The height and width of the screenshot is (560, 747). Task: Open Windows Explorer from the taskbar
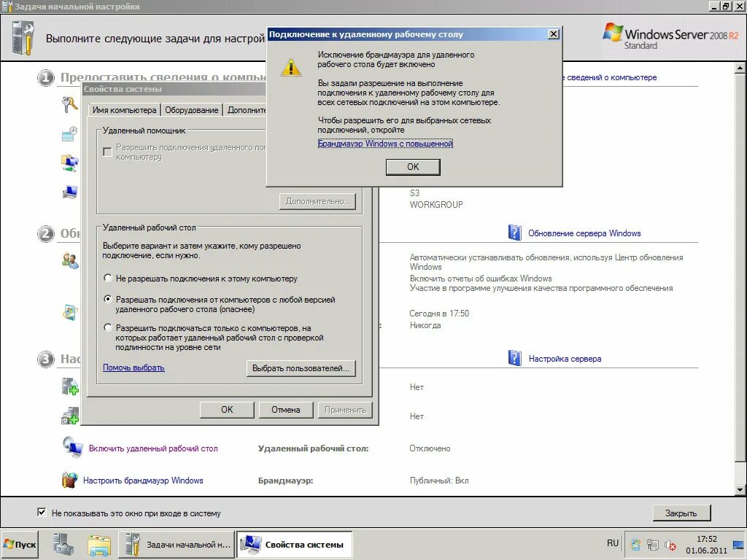[98, 545]
